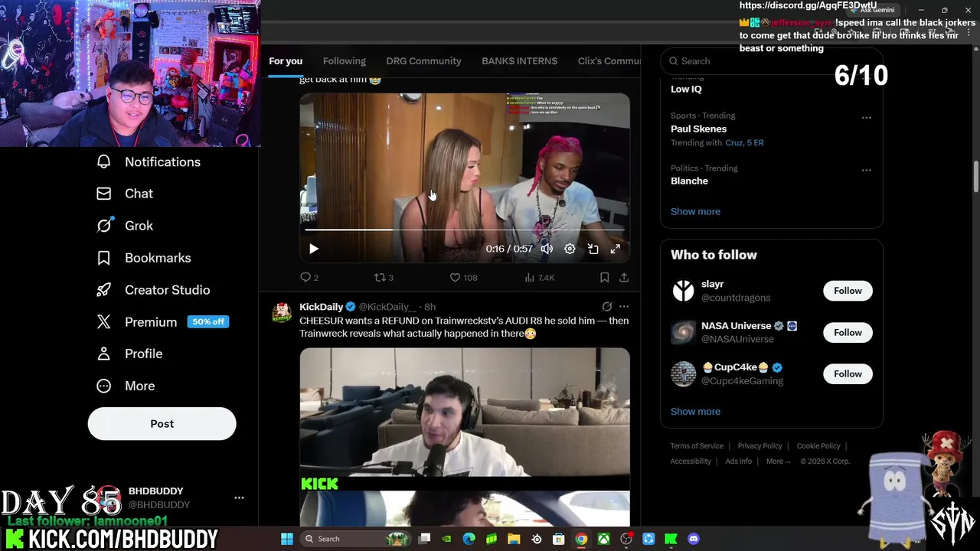Open Notifications from the sidebar
The height and width of the screenshot is (551, 980).
(x=149, y=161)
